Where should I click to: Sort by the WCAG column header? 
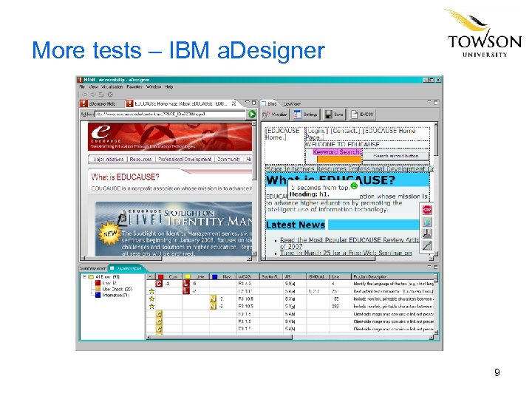click(x=248, y=277)
